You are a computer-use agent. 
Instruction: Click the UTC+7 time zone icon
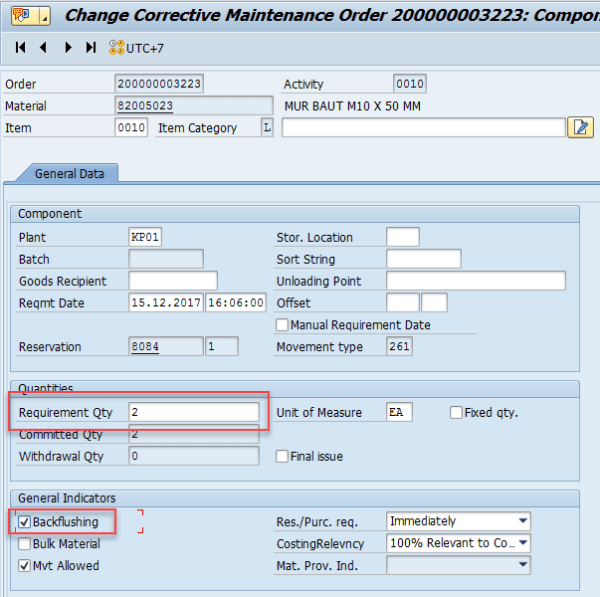pos(116,48)
